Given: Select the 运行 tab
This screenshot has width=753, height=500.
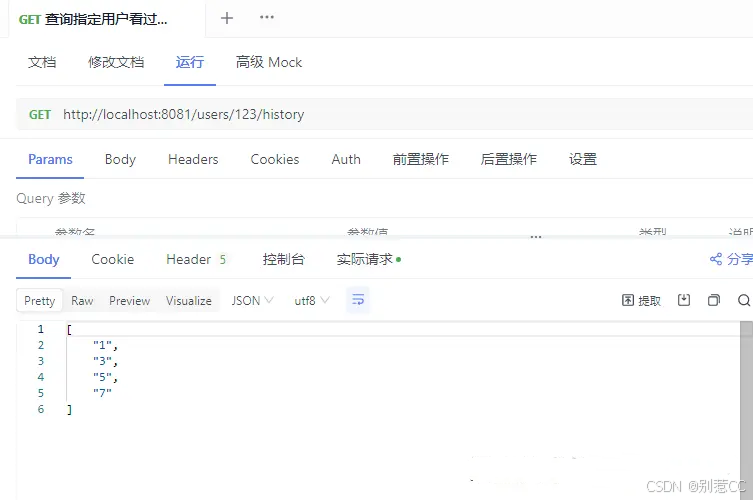Looking at the screenshot, I should click(x=190, y=62).
